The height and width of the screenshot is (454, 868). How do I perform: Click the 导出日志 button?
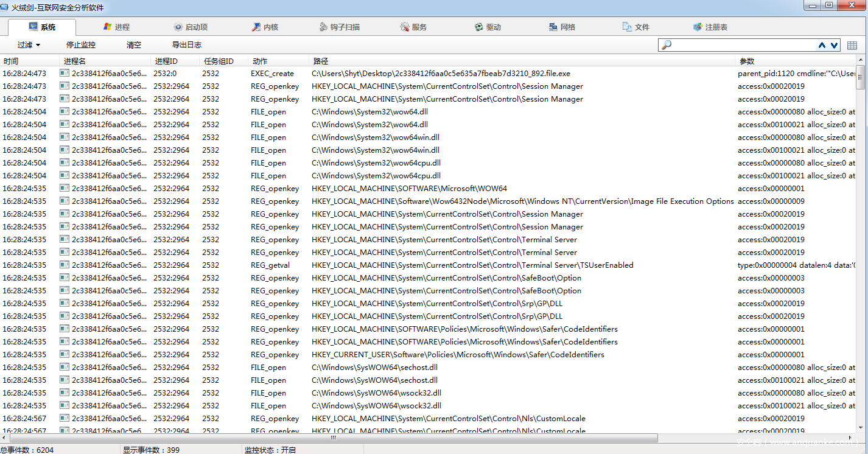coord(187,45)
